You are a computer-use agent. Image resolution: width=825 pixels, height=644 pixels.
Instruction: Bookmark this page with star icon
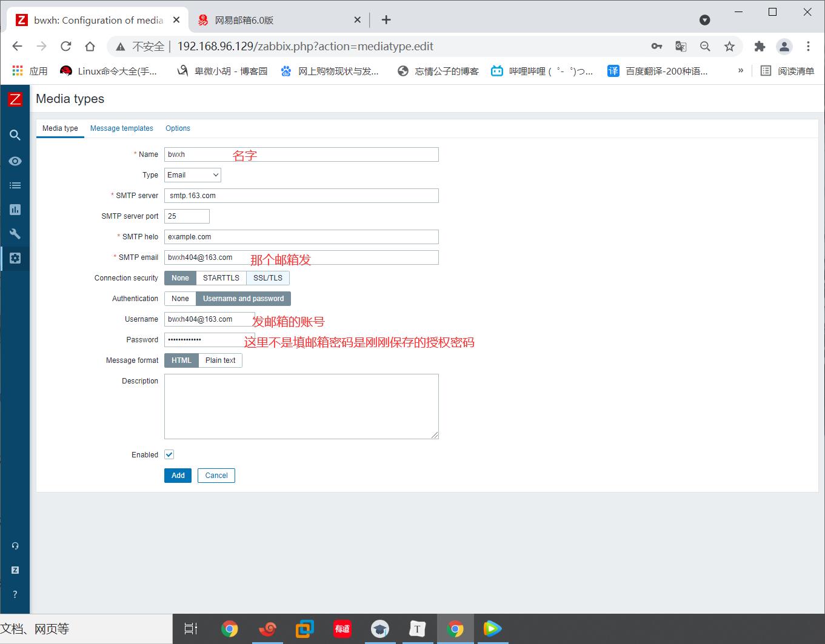(x=729, y=46)
